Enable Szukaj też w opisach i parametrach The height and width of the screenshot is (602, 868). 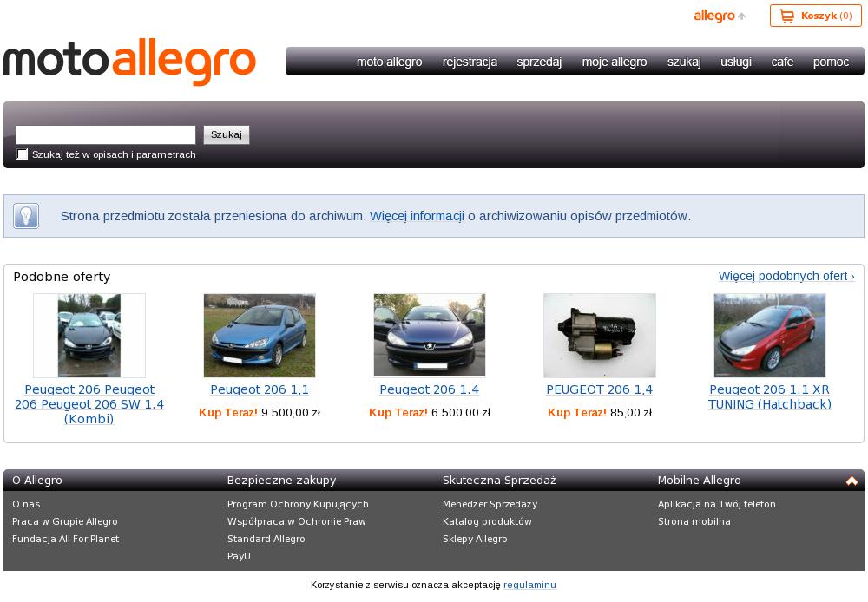[23, 154]
